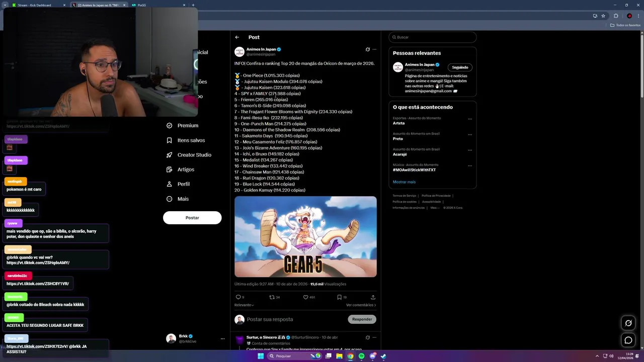Open the Grok icon on Animes In Japan post
The width and height of the screenshot is (644, 362).
click(x=367, y=49)
